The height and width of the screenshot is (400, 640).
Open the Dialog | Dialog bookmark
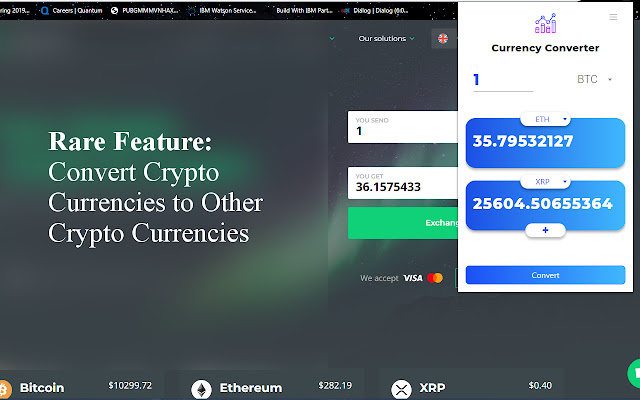[x=375, y=11]
